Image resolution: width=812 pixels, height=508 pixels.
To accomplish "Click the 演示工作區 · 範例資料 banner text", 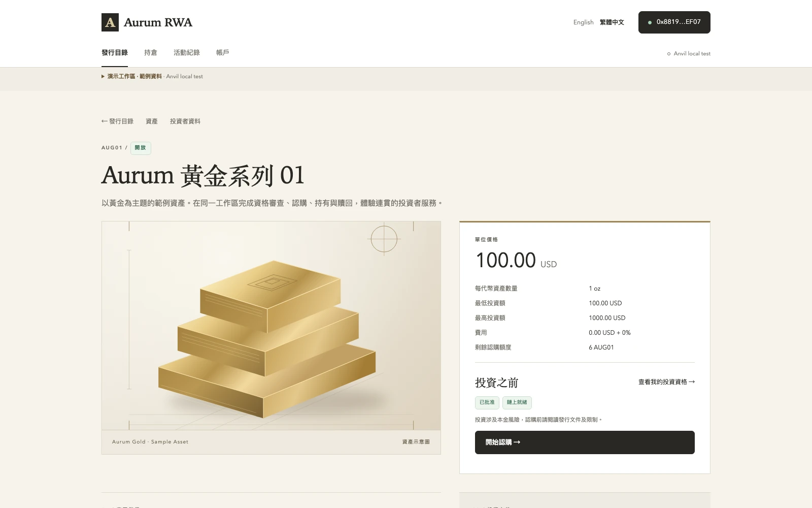I will pos(134,77).
